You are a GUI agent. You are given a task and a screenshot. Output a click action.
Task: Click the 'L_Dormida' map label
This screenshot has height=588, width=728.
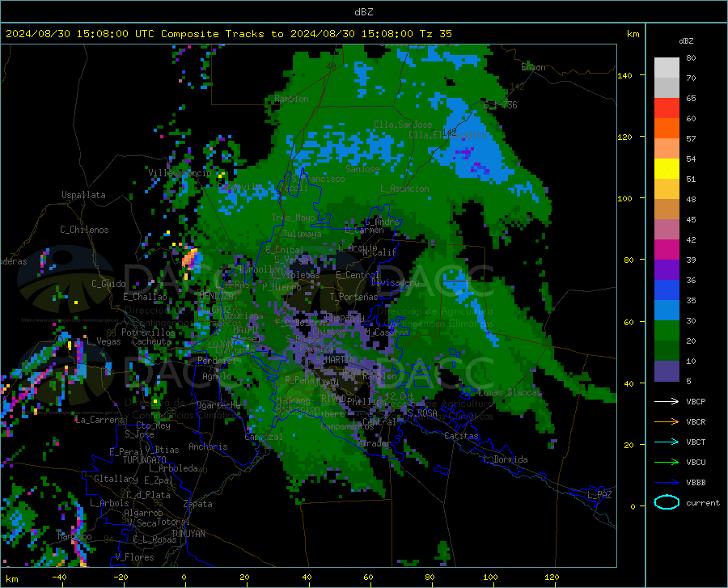[506, 459]
